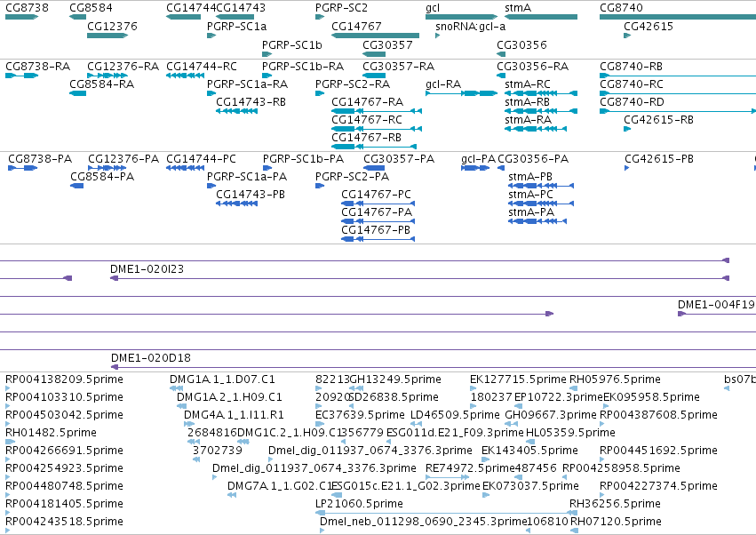Screen dimensions: 756x535
Task: Open the stmA-RB transcript label
Action: point(527,102)
